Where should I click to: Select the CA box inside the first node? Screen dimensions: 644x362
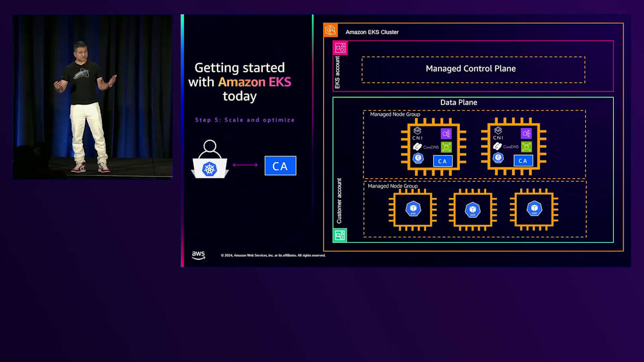point(443,161)
